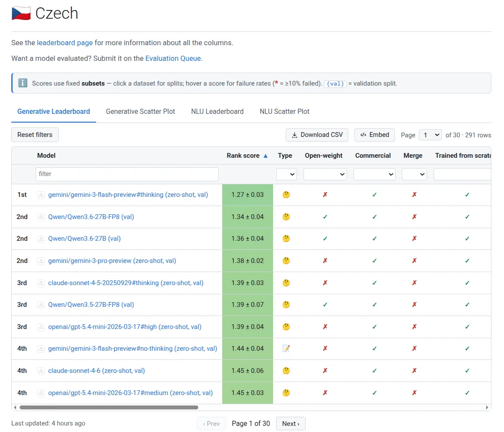Sort by the Commercial column header

[373, 156]
